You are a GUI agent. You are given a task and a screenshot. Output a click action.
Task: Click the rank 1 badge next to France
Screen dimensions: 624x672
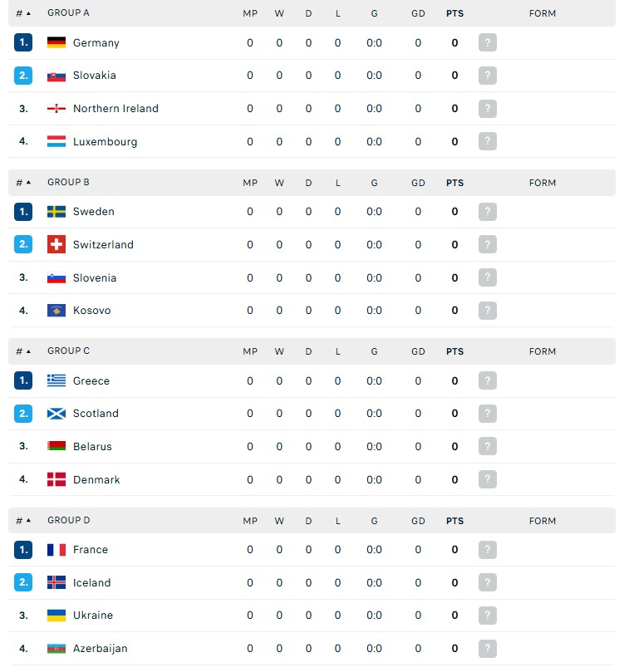point(23,549)
